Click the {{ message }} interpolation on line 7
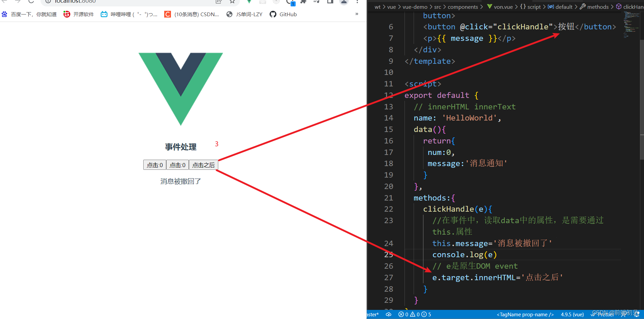Viewport: 644px width, 319px height. click(467, 38)
